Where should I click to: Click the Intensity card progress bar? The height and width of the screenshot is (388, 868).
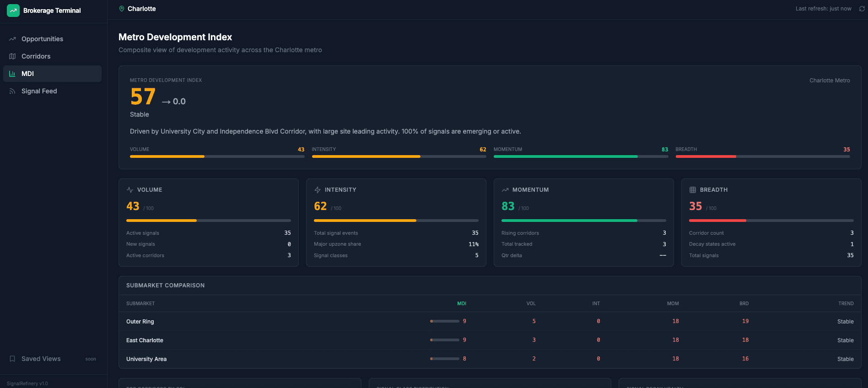click(x=396, y=221)
